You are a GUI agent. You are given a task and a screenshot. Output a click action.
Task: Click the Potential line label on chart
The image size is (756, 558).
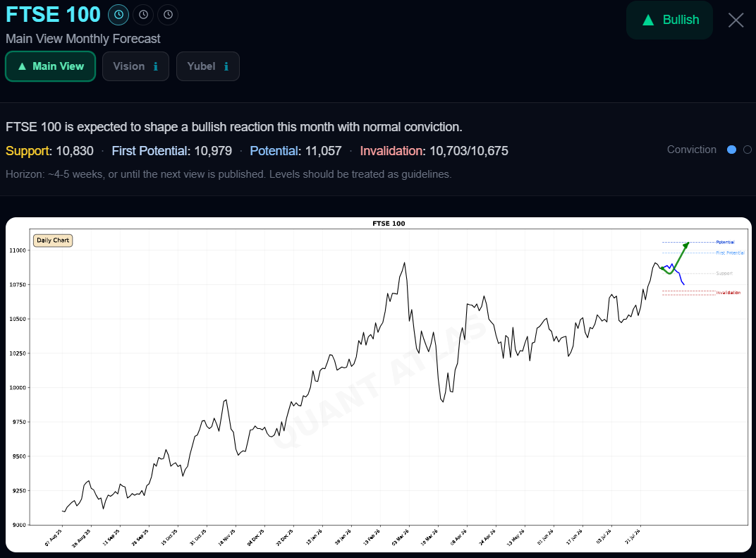[x=725, y=242]
